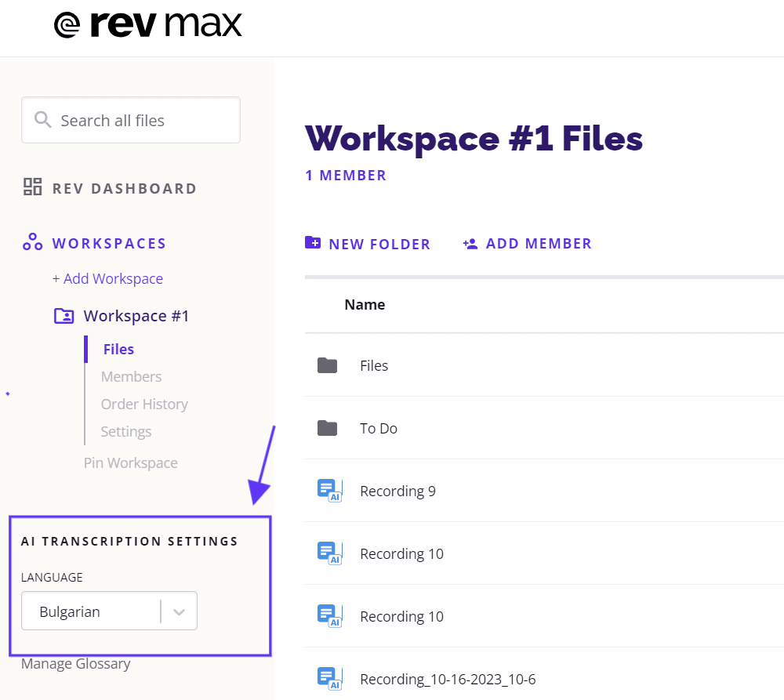Viewport: 784px width, 700px height.
Task: Click the 1 MEMBER link
Action: [346, 176]
